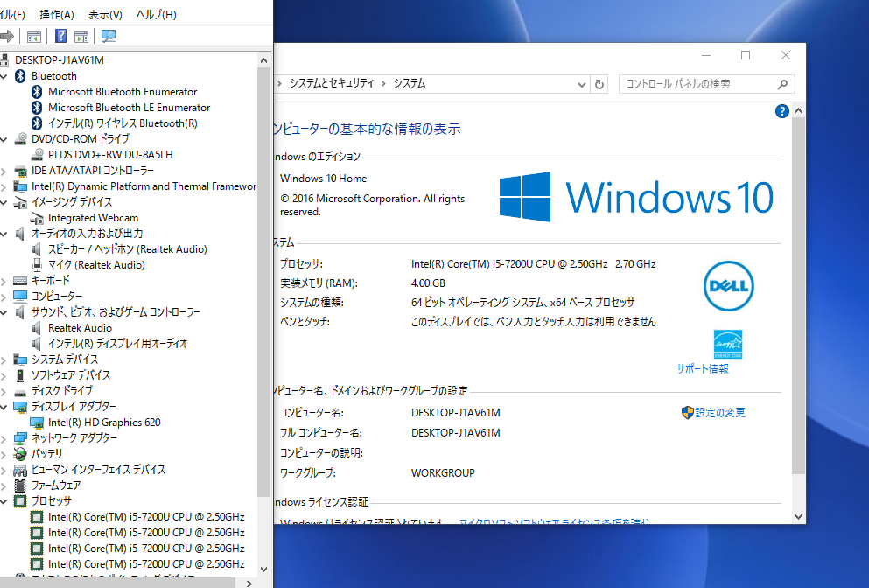Image resolution: width=869 pixels, height=588 pixels.
Task: Click システムとセキュリティ breadcrumb in System window
Action: click(332, 83)
